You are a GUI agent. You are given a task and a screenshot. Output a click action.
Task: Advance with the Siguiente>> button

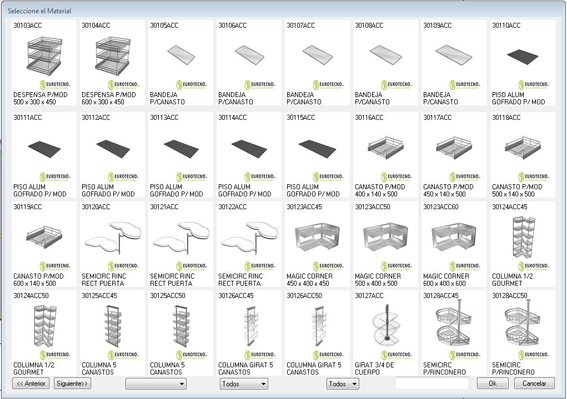72,383
